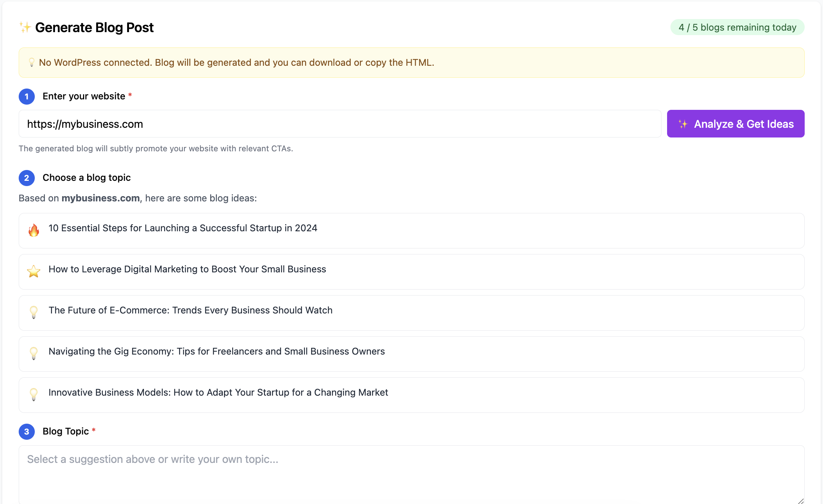Click the Analyze & Get Ideas button

pos(736,124)
